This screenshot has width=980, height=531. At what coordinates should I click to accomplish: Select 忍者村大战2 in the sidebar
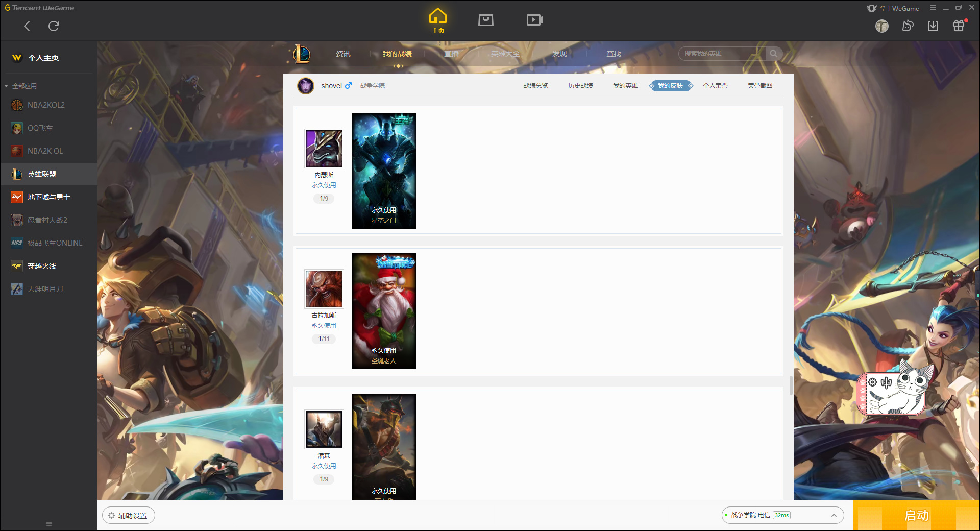(x=48, y=220)
